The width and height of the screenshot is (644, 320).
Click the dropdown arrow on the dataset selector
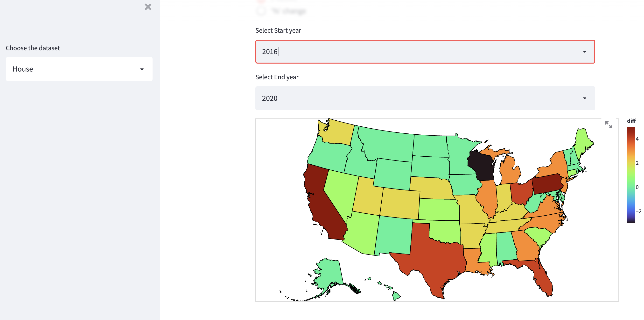[142, 69]
